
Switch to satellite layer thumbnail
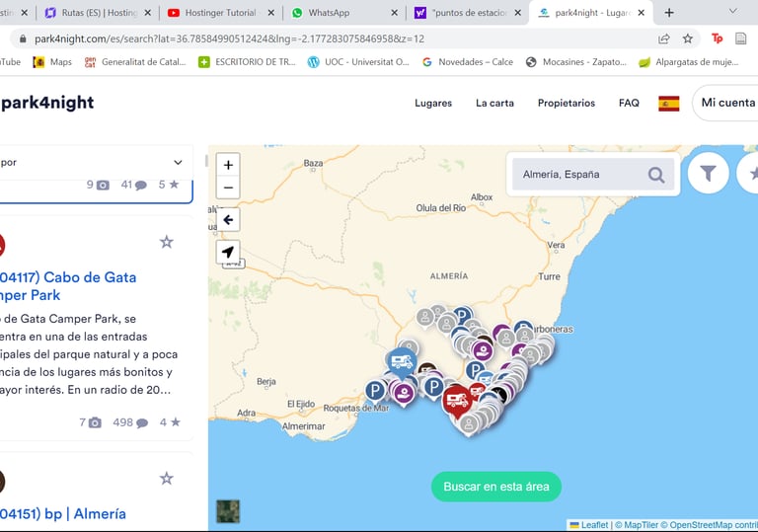228,511
